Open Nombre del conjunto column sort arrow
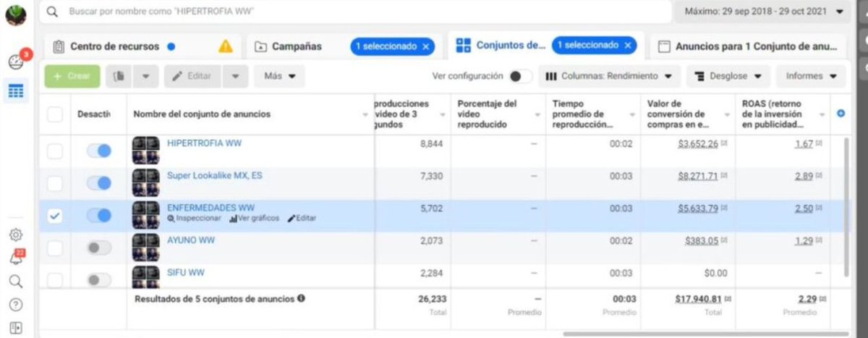Viewport: 868px width, 338px height. pos(365,115)
